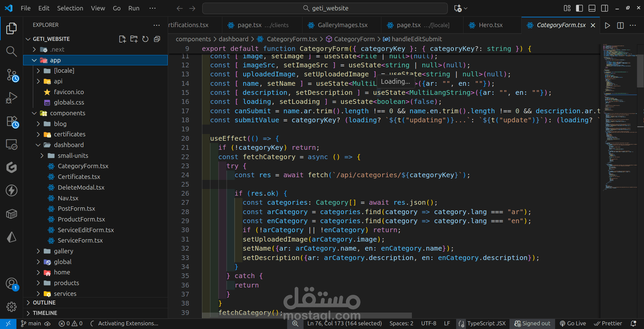Select favicon.ico in explorer

(69, 92)
